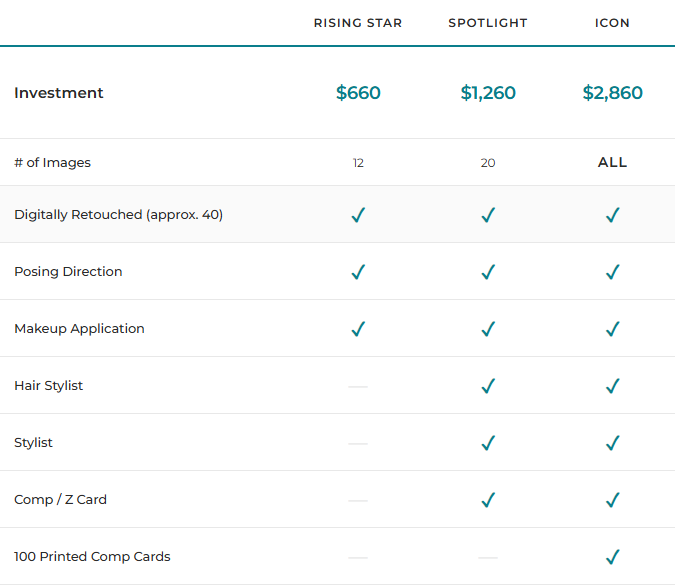Image resolution: width=675 pixels, height=586 pixels.
Task: Click the ALL images value for Icon
Action: pos(613,162)
